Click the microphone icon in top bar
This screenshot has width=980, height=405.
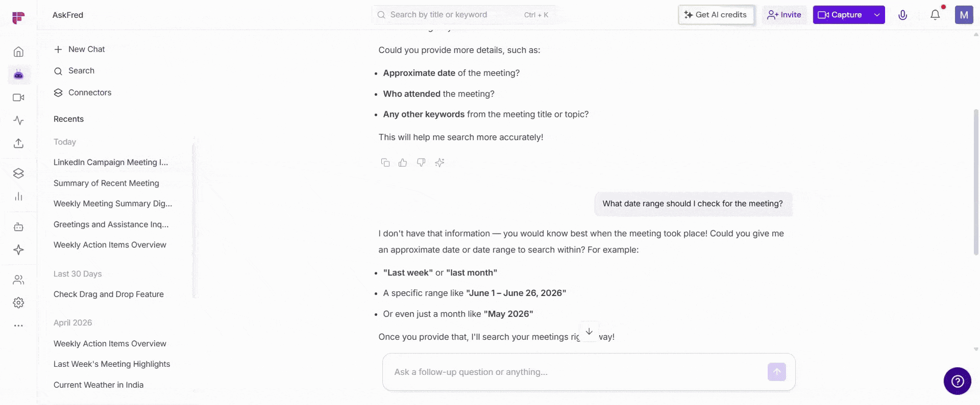[902, 15]
